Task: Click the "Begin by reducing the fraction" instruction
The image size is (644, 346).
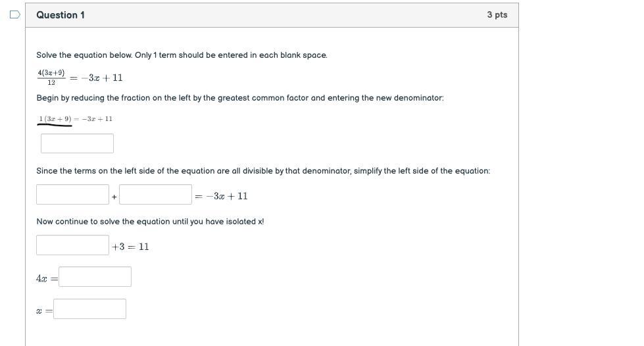Action: point(240,98)
